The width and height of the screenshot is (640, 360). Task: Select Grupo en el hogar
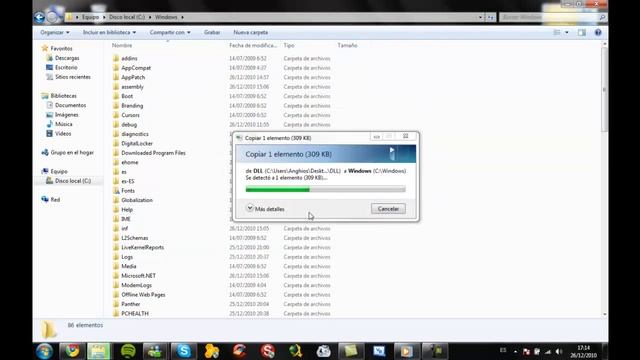coord(72,153)
